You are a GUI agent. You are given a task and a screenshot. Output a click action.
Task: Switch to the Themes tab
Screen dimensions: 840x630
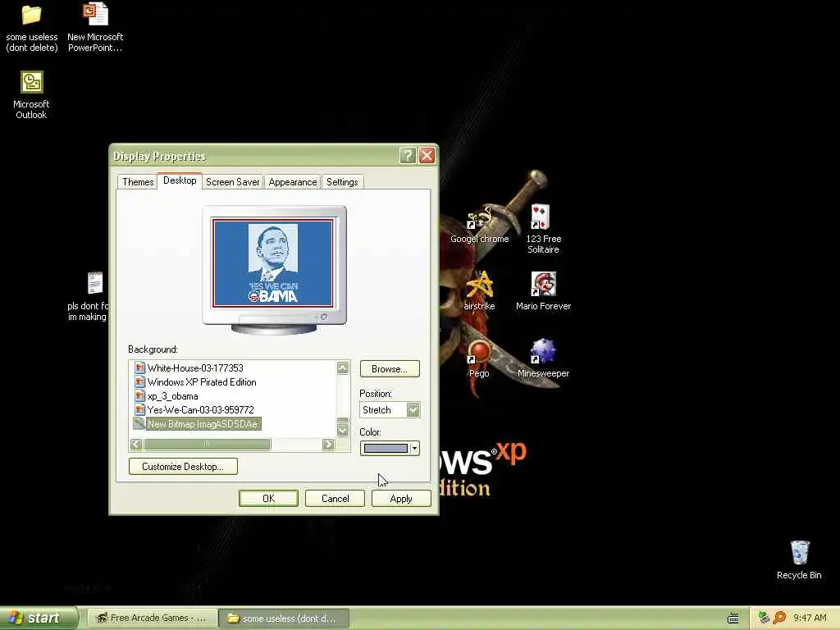point(138,182)
